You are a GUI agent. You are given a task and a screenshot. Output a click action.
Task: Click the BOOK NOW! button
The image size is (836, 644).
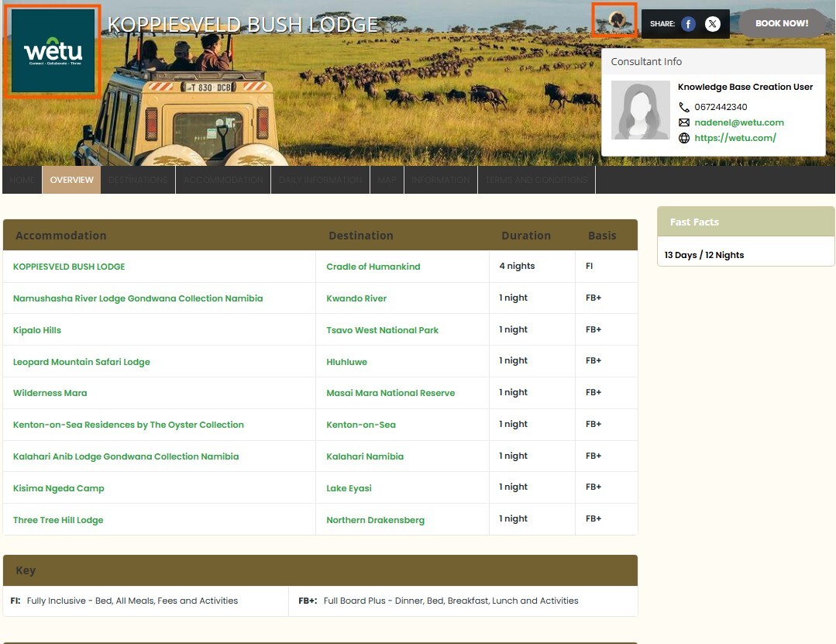(x=782, y=23)
